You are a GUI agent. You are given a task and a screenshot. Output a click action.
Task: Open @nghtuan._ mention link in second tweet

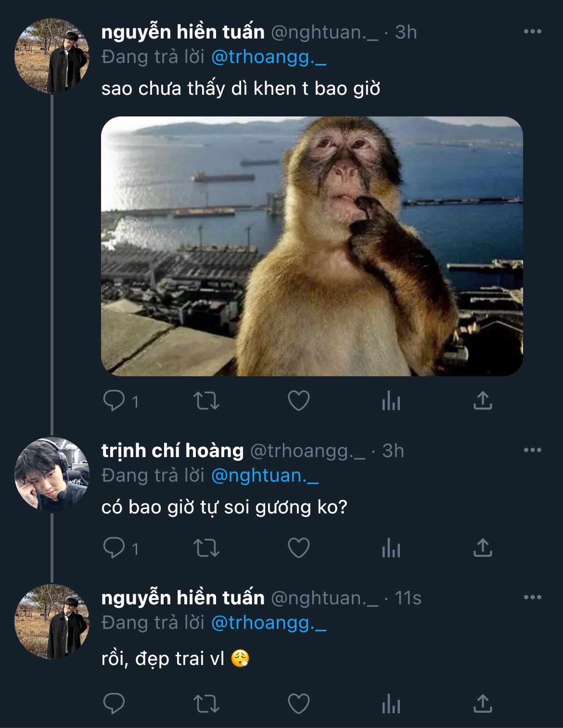click(x=265, y=475)
